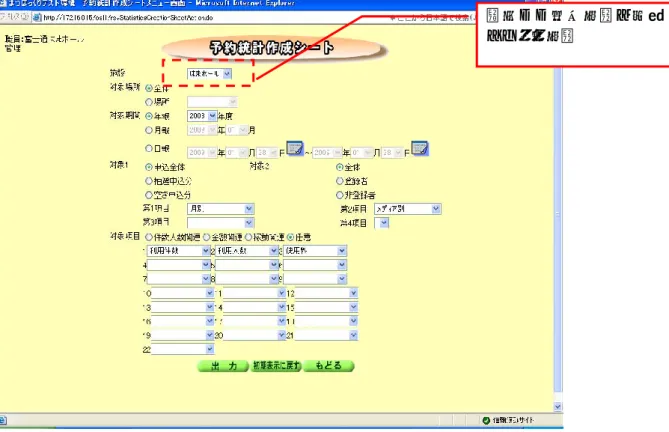Viewport: 669px width, 432px height.
Task: Select the 月報 period radio
Action: pos(149,130)
